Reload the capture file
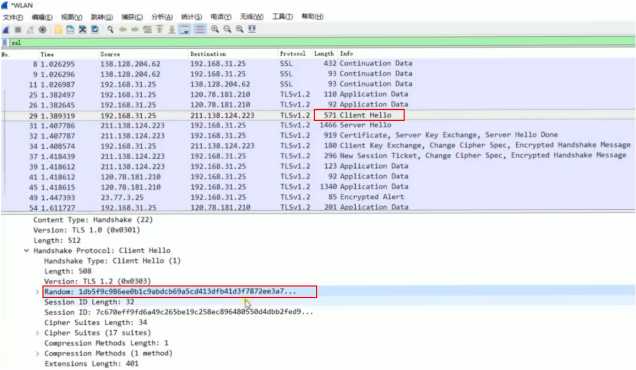 [x=95, y=30]
